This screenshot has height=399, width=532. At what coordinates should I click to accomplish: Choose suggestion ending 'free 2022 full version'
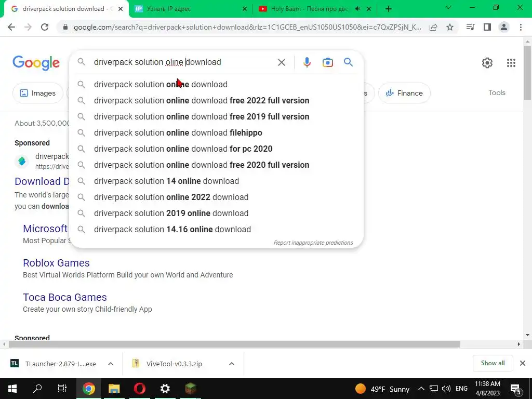point(217,100)
